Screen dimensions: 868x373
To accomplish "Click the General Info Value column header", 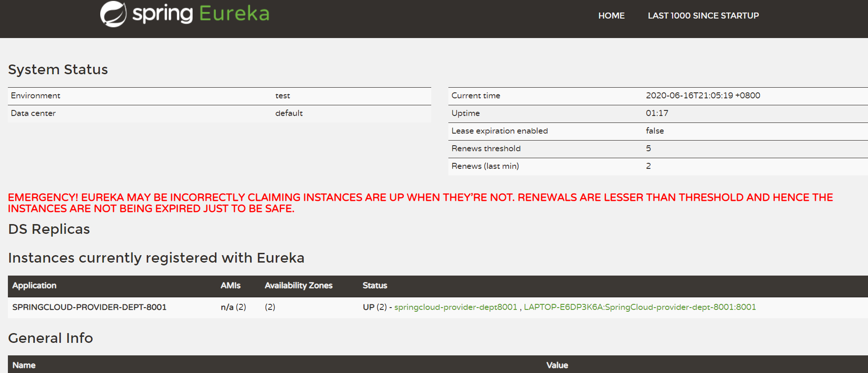I will click(557, 366).
